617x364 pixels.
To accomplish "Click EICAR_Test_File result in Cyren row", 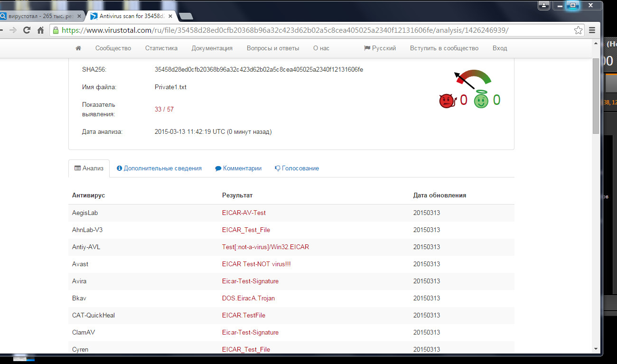I will point(246,349).
